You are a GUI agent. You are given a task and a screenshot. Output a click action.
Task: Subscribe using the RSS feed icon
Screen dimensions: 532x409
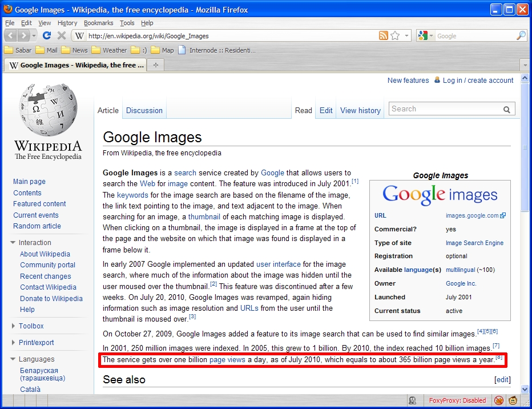[x=384, y=35]
